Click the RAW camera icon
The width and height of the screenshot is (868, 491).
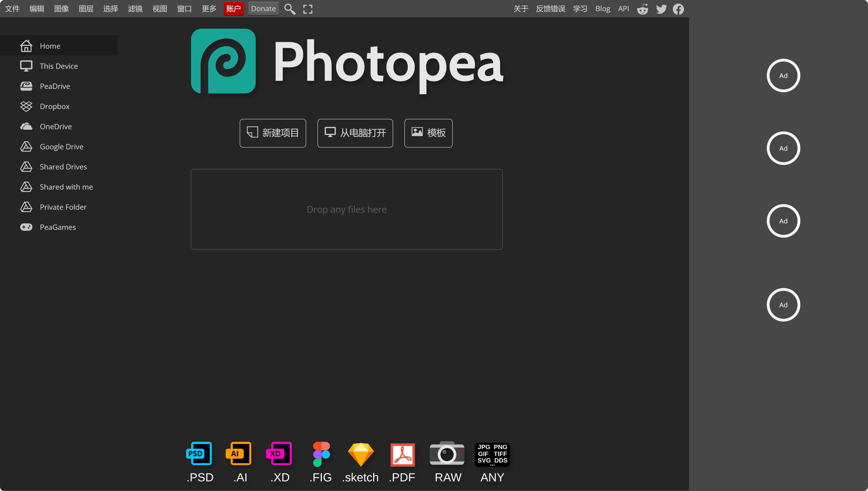(x=447, y=454)
